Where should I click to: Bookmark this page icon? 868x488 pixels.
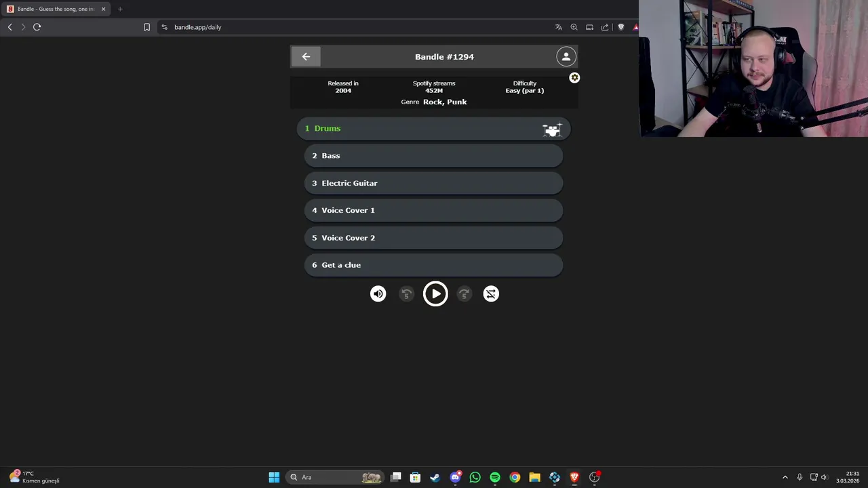pos(146,27)
